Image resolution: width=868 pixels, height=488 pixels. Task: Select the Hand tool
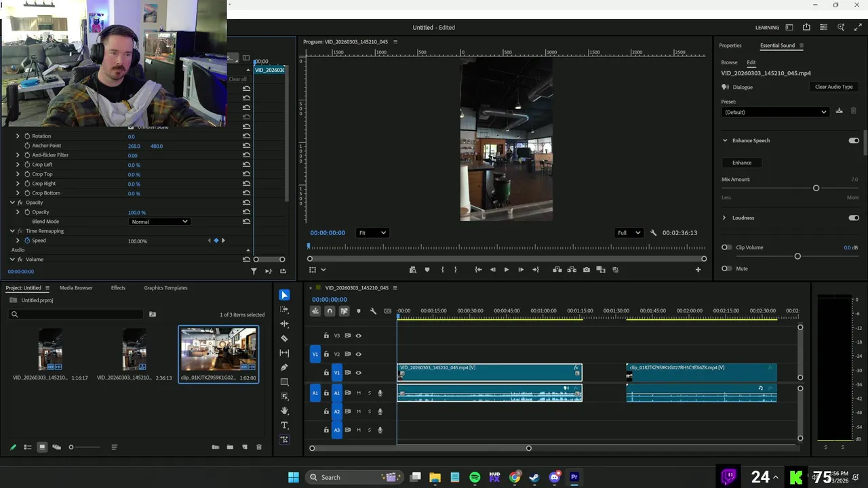point(284,411)
